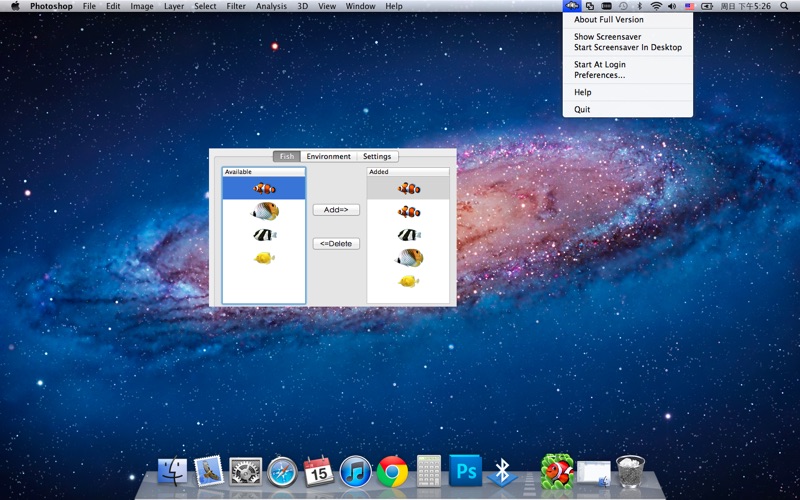Screen dimensions: 800x500
Task: Open the File menu
Action: coord(89,6)
